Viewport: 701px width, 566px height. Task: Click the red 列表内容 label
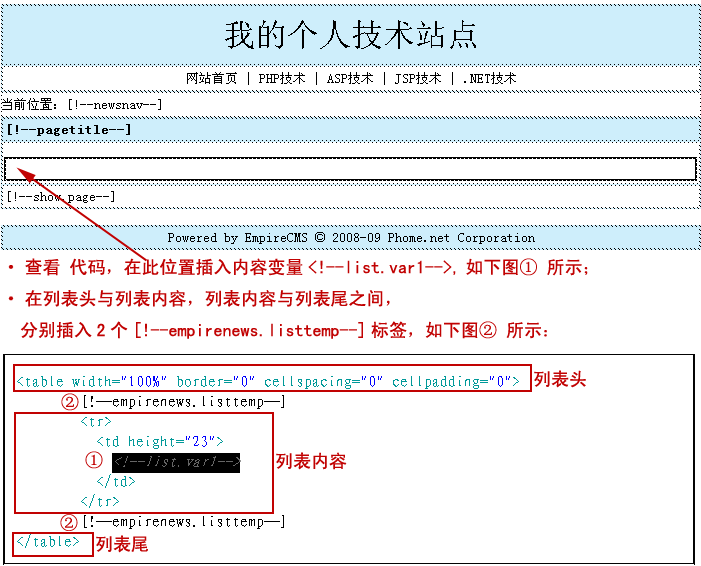311,461
